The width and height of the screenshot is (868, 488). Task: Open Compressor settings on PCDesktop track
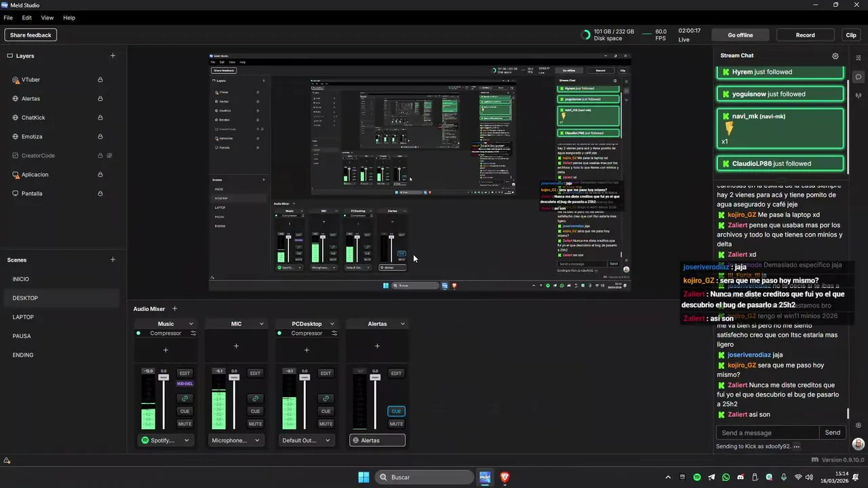pyautogui.click(x=334, y=333)
